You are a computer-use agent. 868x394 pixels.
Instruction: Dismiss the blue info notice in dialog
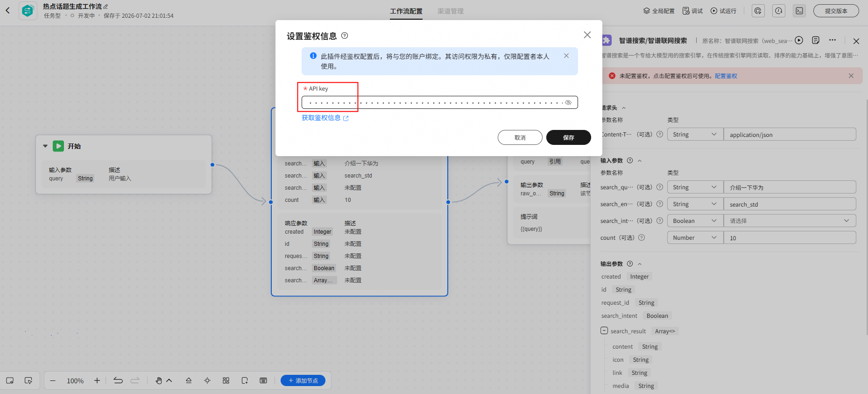pyautogui.click(x=566, y=56)
